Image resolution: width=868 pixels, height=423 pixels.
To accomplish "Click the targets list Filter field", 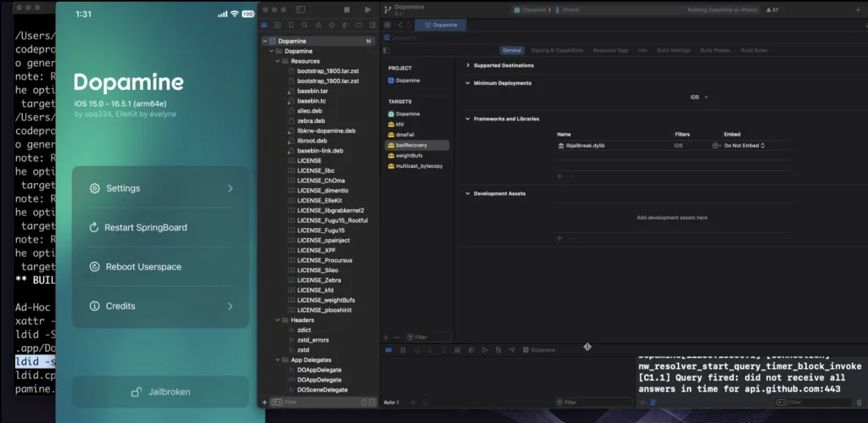I will [428, 337].
